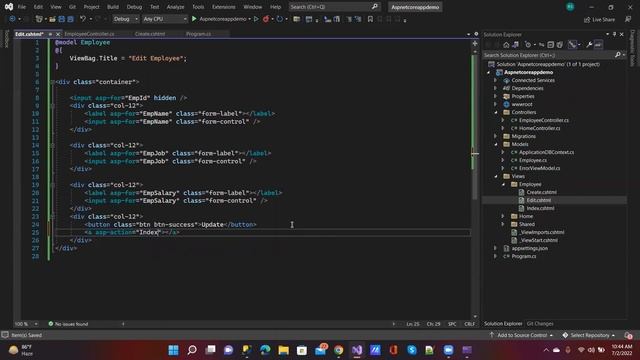640x360 pixels.
Task: Switch to the EmployeeController.cs tab
Action: [x=89, y=34]
